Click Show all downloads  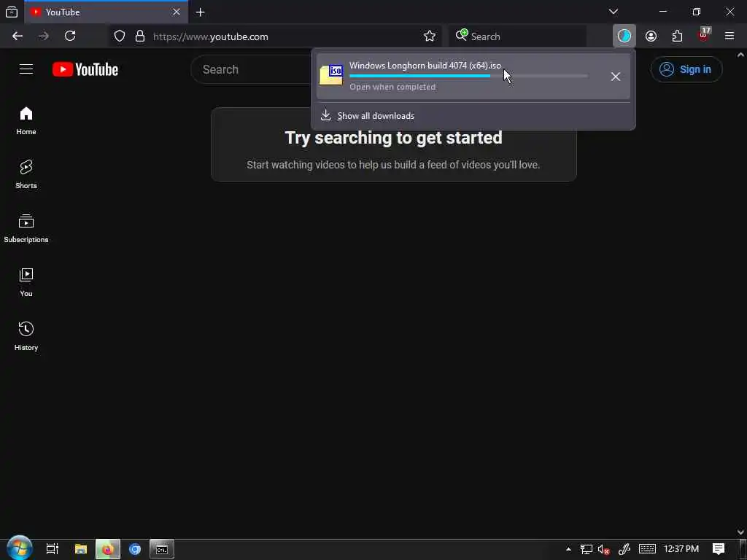pos(376,116)
